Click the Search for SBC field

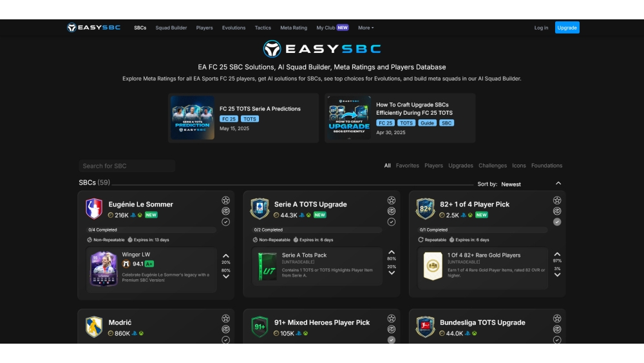127,166
